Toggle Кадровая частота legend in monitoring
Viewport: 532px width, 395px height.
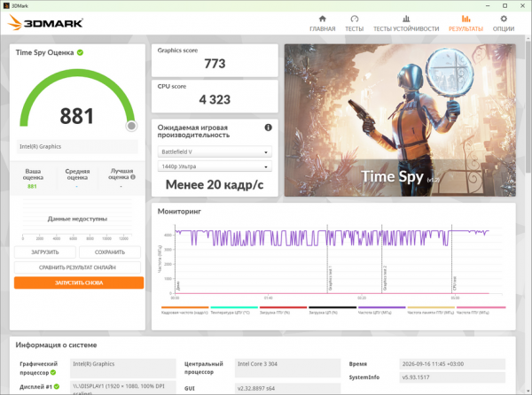click(x=184, y=310)
